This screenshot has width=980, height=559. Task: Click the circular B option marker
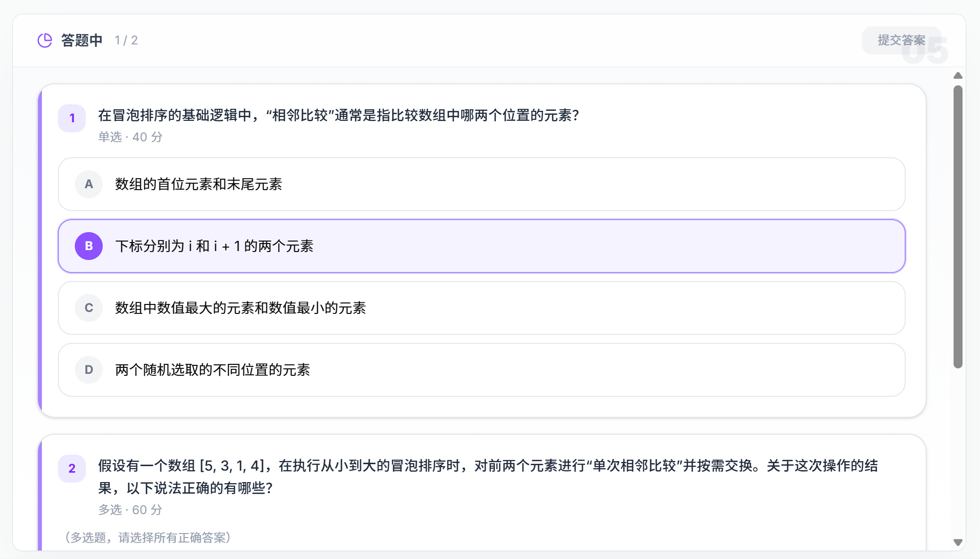tap(88, 246)
